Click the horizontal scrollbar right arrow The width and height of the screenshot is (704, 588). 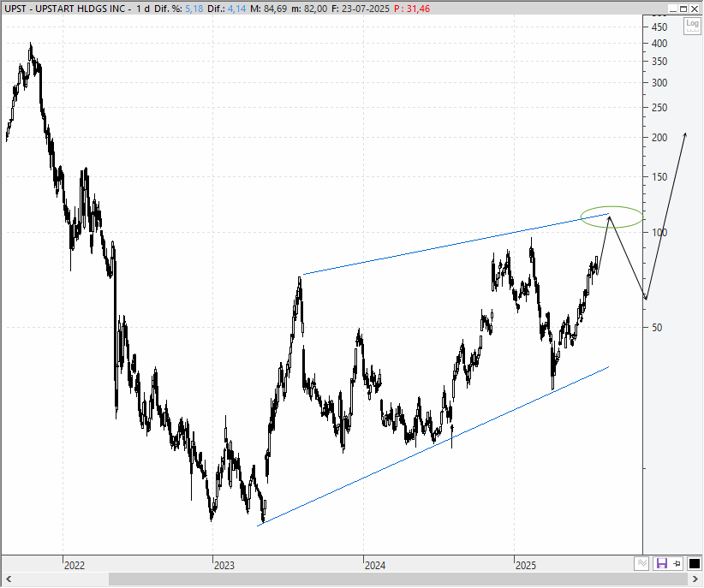tap(695, 579)
